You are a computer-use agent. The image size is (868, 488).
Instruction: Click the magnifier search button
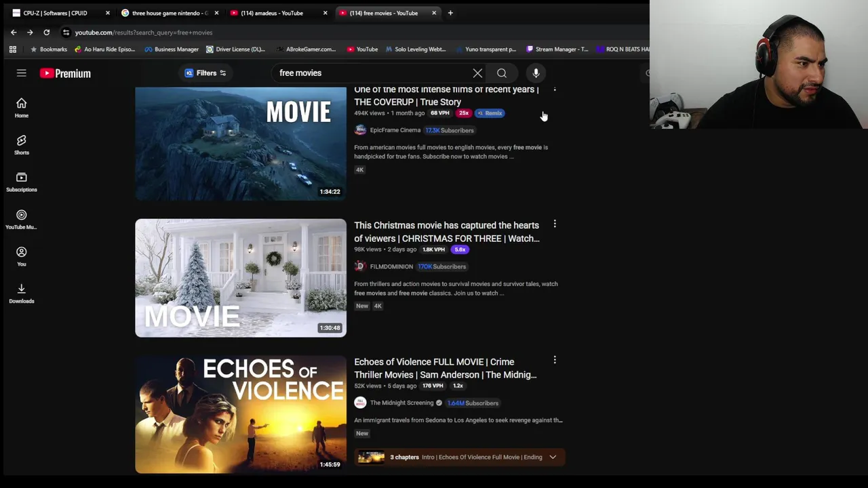[x=502, y=73]
